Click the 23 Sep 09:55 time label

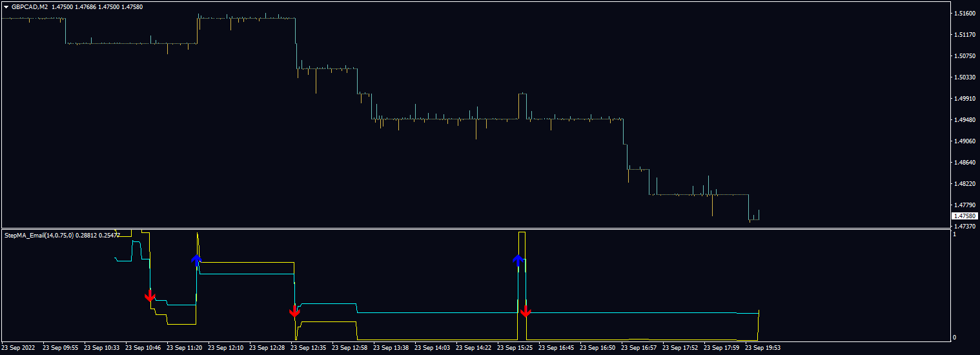pos(60,347)
